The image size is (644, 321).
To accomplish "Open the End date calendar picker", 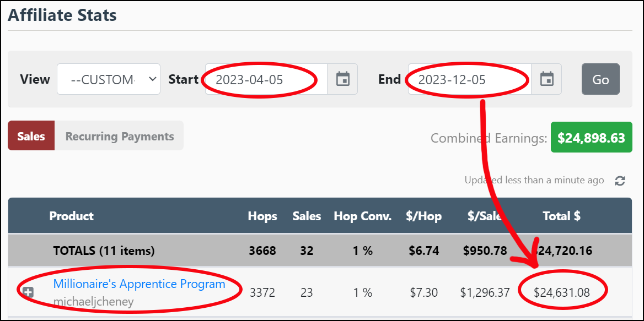I will pyautogui.click(x=546, y=79).
